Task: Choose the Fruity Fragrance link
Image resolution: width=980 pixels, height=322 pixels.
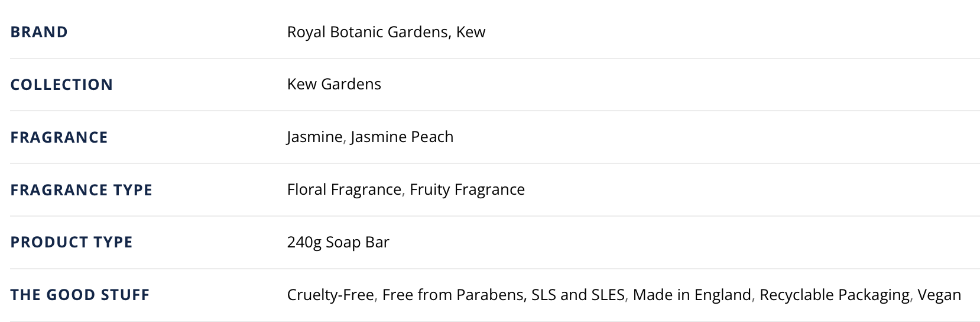Action: click(467, 189)
